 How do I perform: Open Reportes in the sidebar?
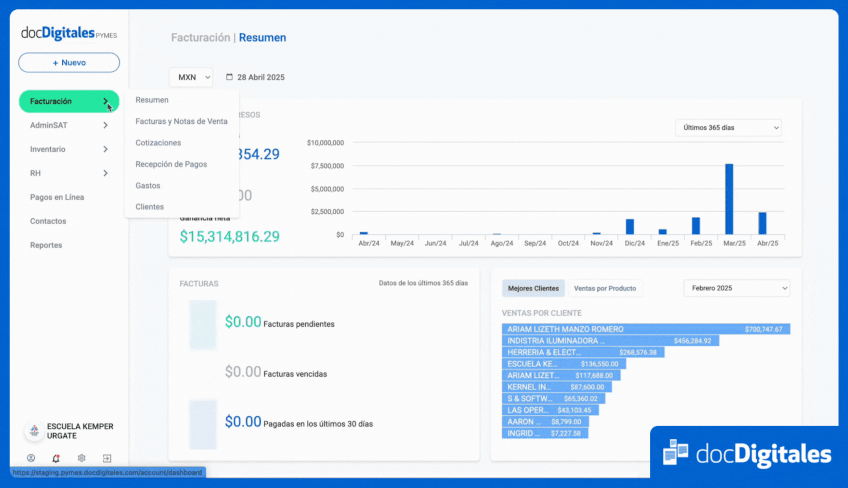point(46,245)
